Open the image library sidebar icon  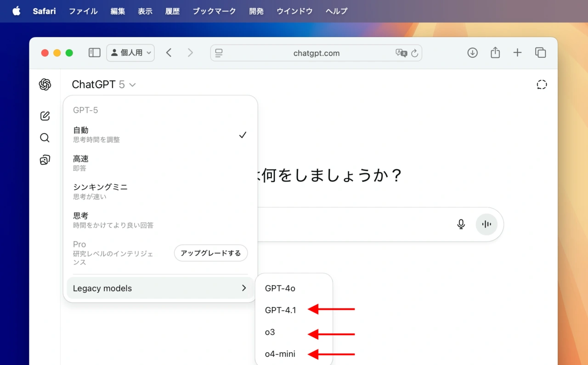pos(45,160)
